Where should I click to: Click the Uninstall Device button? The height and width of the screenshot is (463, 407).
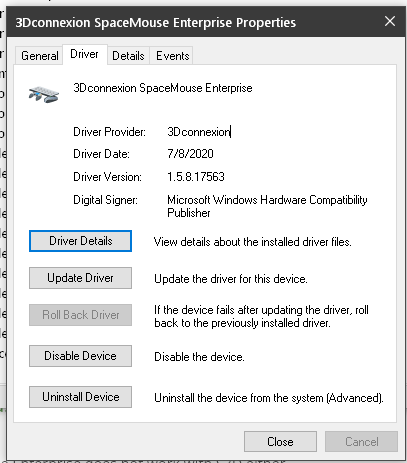tap(80, 397)
